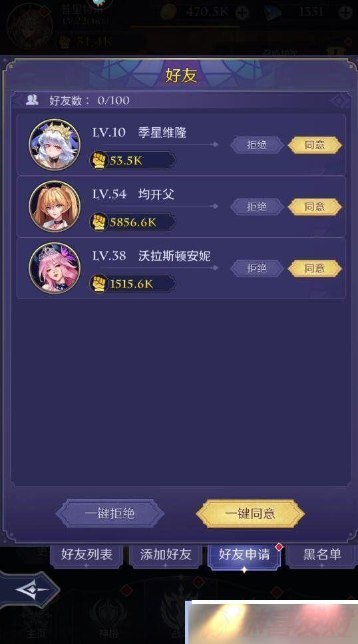This screenshot has height=644, width=358.
Task: Tap the plus icon beside 1331 gems
Action: 345,13
